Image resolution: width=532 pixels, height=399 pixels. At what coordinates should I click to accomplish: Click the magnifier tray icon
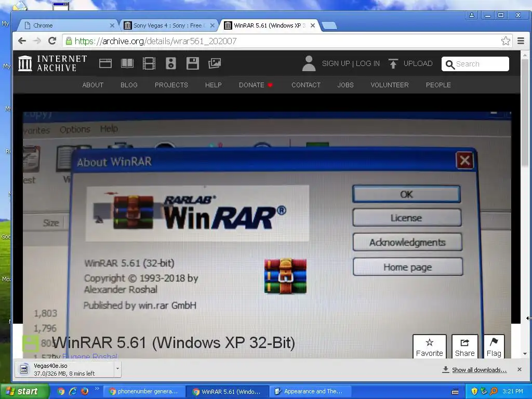[x=494, y=391]
